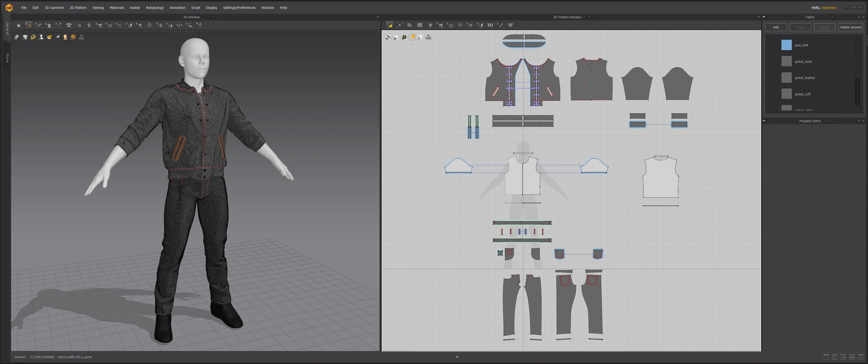Select the Select/Move tool in 3D toolbar
This screenshot has height=364, width=868.
(x=29, y=25)
